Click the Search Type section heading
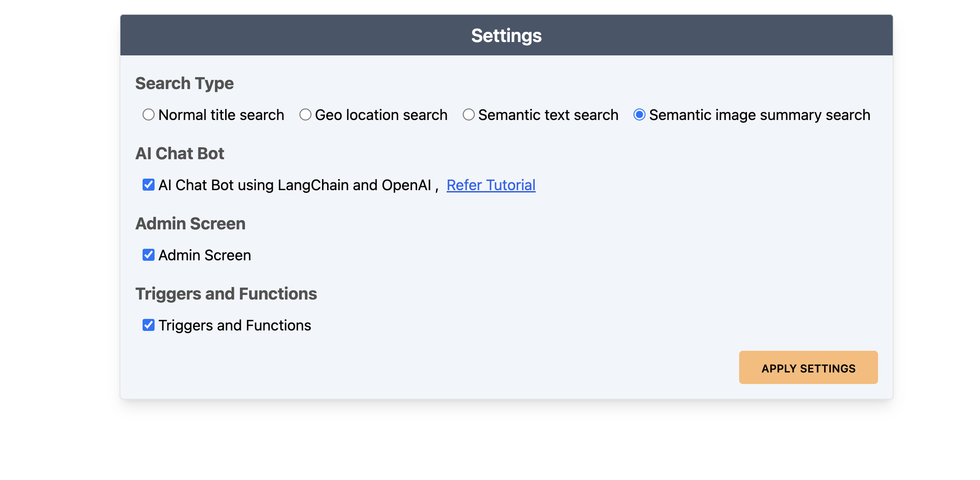This screenshot has width=980, height=480. tap(184, 84)
